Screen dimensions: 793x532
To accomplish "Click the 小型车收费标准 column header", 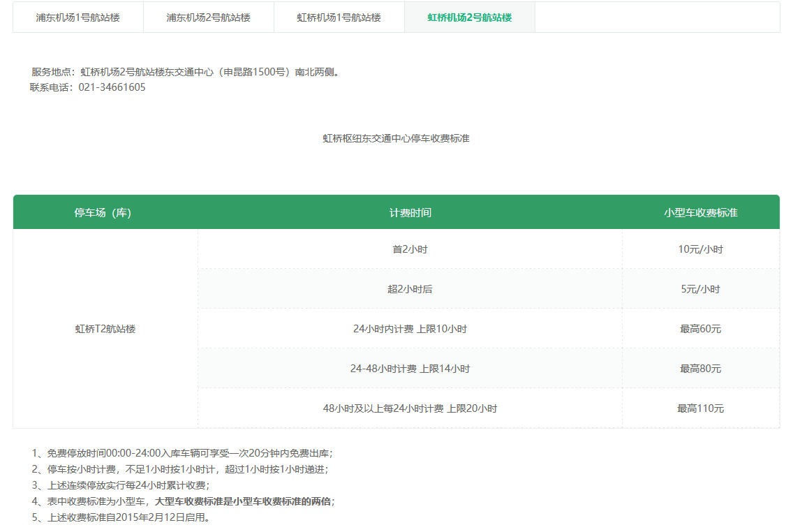I will pyautogui.click(x=700, y=212).
